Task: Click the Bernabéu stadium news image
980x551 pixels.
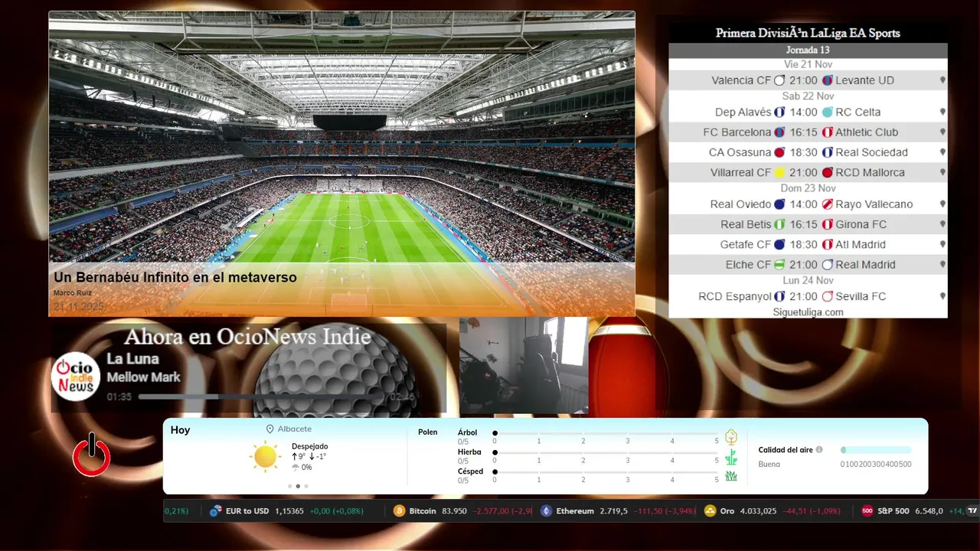Action: 341,163
